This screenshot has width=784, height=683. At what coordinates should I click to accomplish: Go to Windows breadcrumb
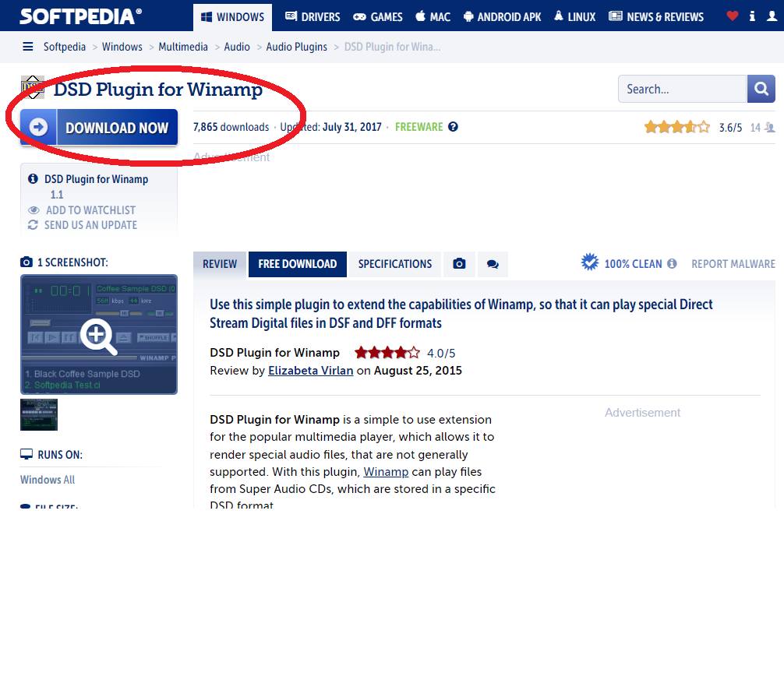pyautogui.click(x=122, y=47)
